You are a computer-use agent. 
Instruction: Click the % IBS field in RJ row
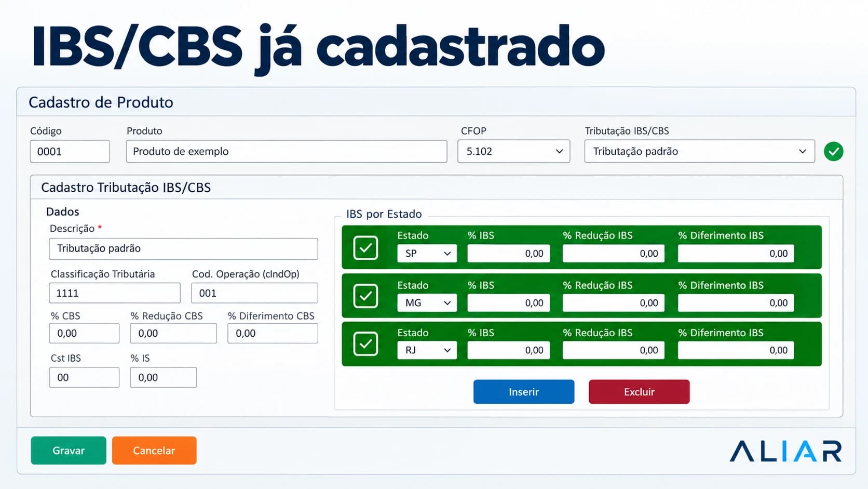click(509, 350)
